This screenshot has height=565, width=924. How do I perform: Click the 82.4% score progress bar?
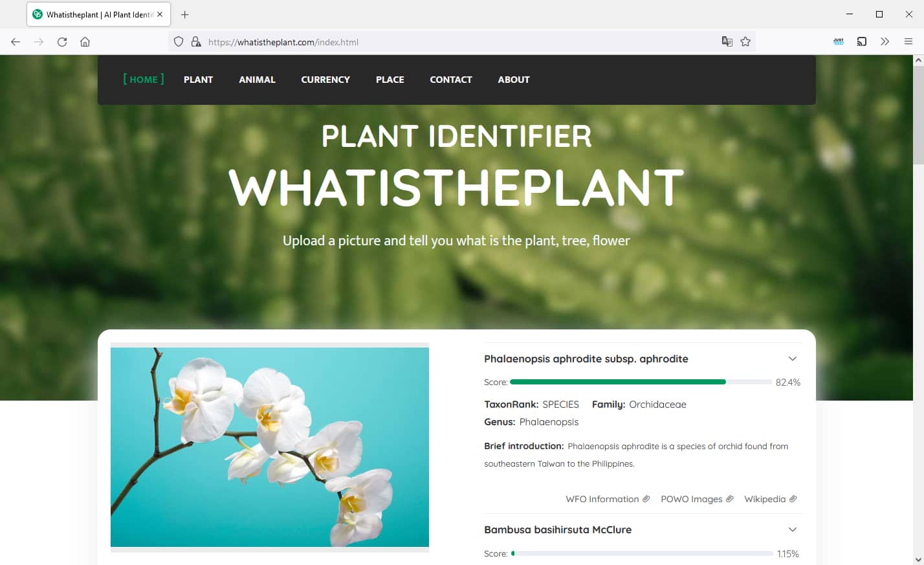tap(641, 382)
